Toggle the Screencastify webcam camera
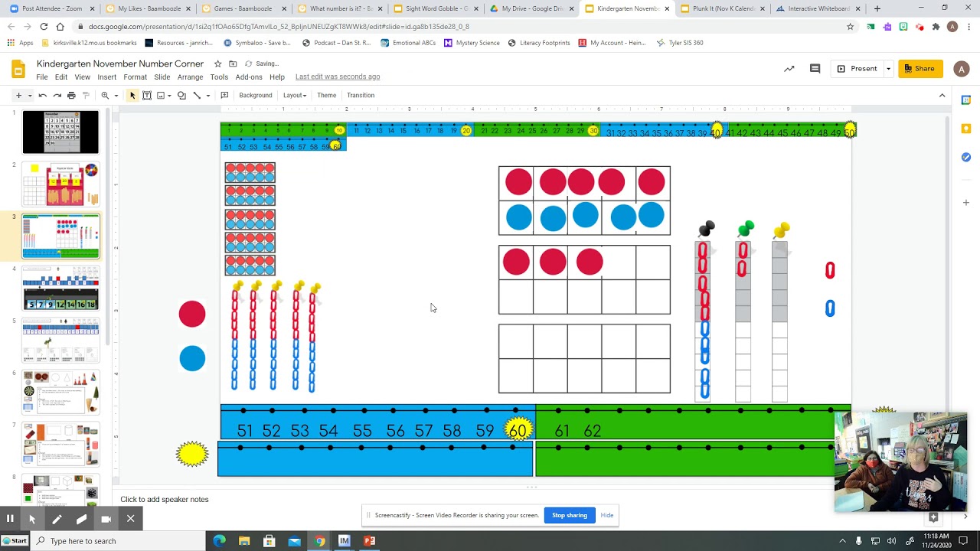Viewport: 980px width, 551px height. (106, 519)
